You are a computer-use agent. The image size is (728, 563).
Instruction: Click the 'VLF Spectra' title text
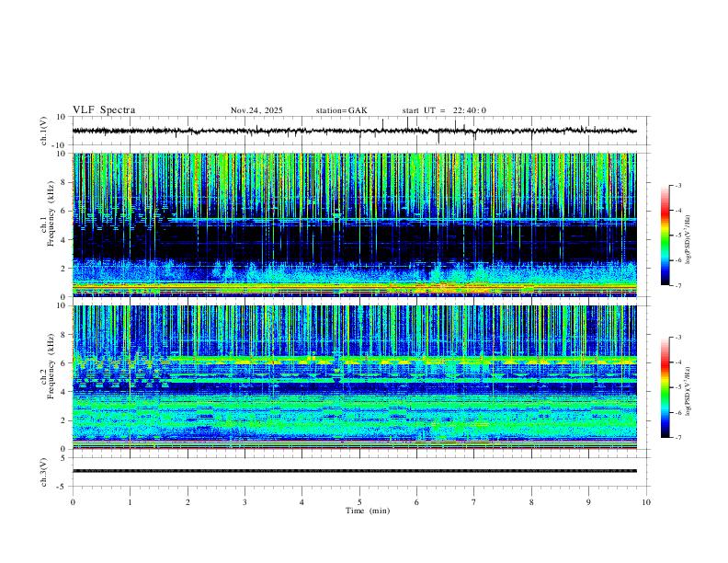(x=104, y=110)
